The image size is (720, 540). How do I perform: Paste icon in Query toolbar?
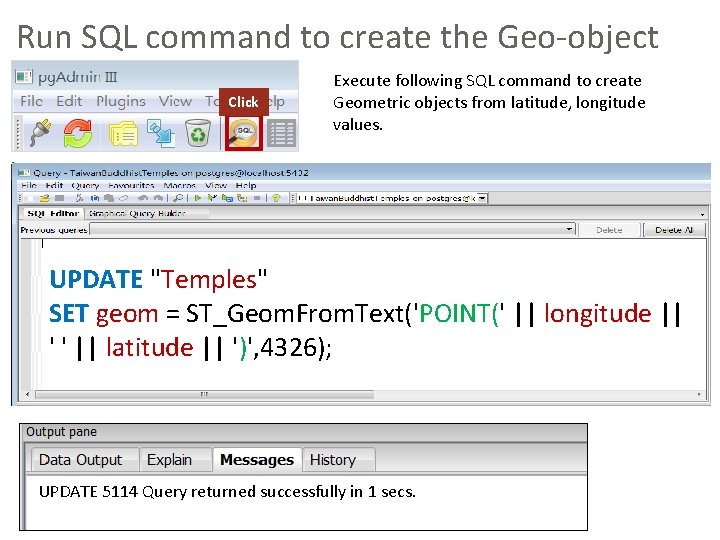click(109, 198)
